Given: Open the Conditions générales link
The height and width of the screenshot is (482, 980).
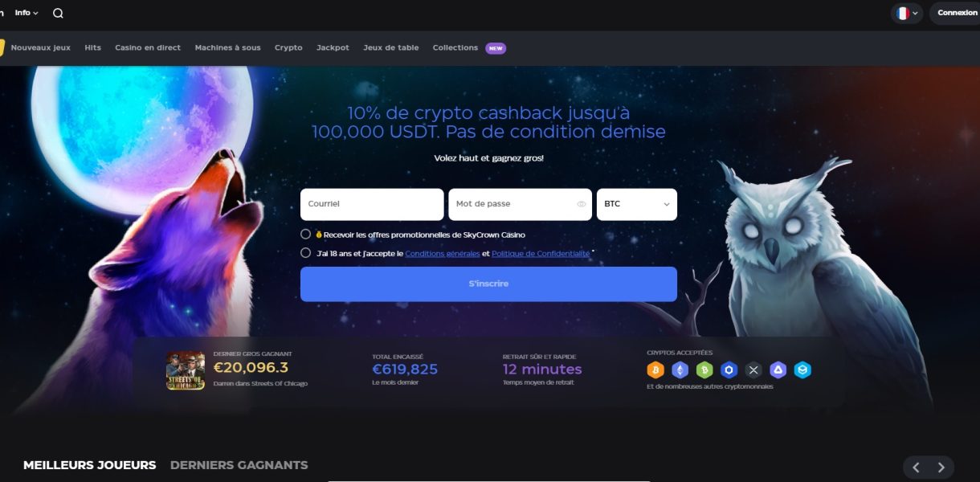Looking at the screenshot, I should [x=442, y=253].
